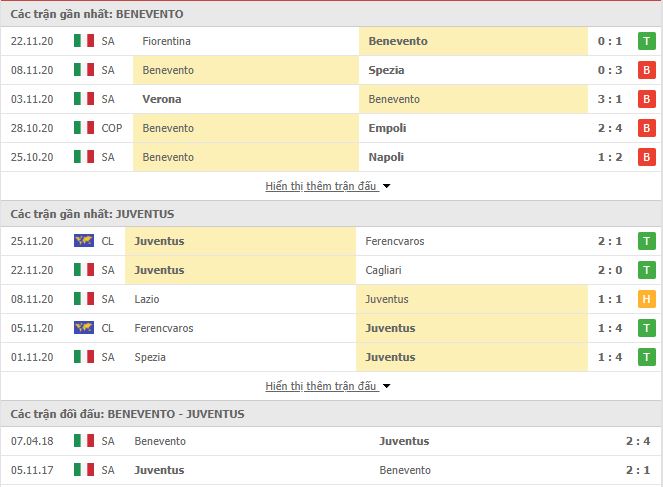The width and height of the screenshot is (663, 487).
Task: Click CL label in 25.11.20 row
Action: click(107, 241)
